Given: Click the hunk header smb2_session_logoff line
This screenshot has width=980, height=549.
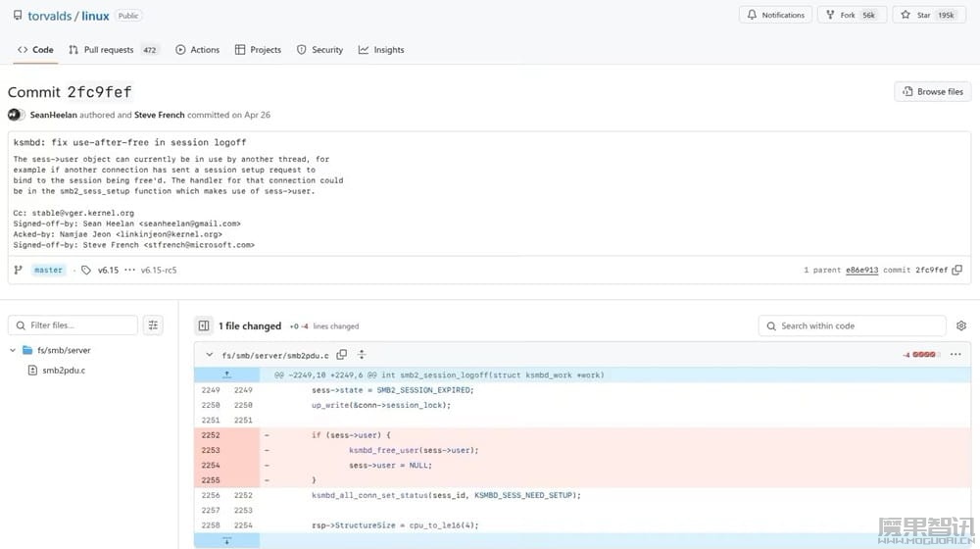Looking at the screenshot, I should pyautogui.click(x=439, y=375).
